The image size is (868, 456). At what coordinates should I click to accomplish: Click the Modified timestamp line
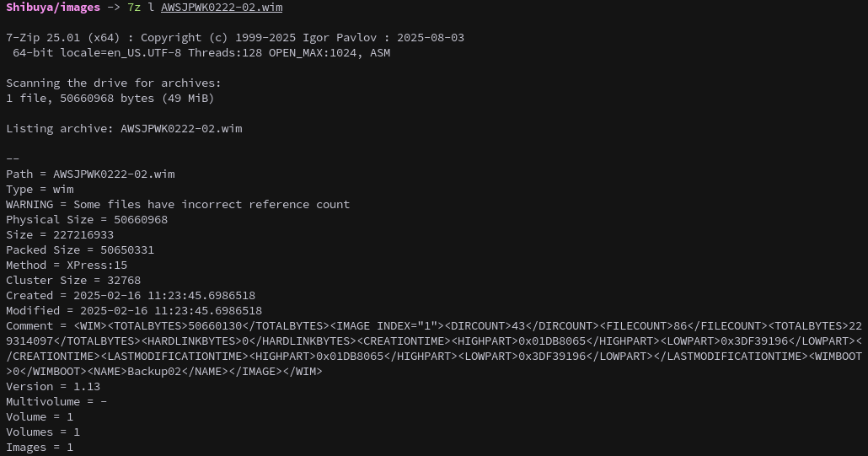134,310
